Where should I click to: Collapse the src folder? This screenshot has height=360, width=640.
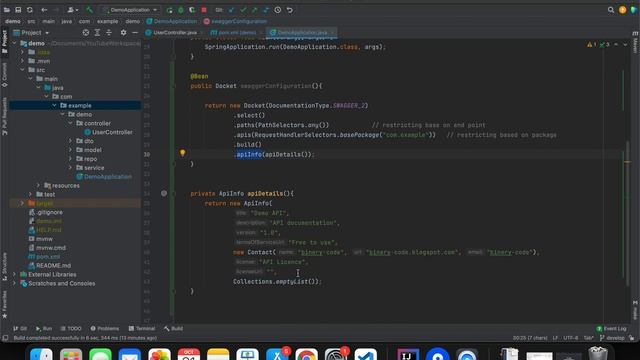coord(22,70)
